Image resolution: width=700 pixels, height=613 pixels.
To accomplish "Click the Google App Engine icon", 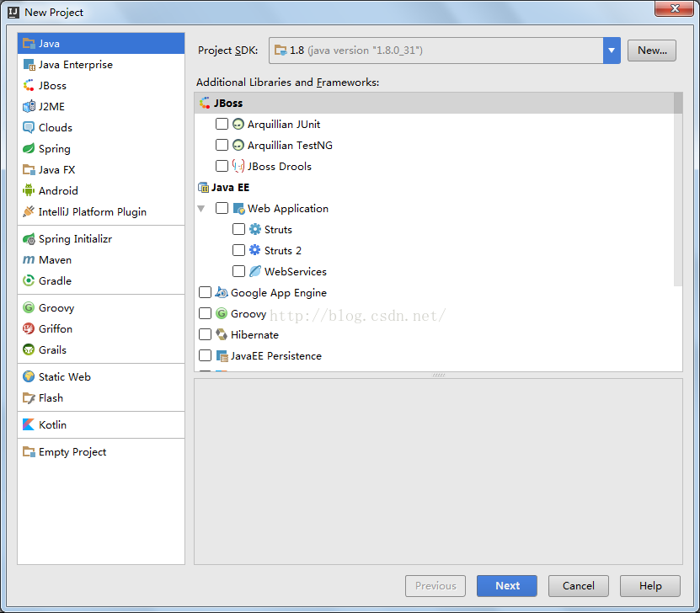I will 222,292.
